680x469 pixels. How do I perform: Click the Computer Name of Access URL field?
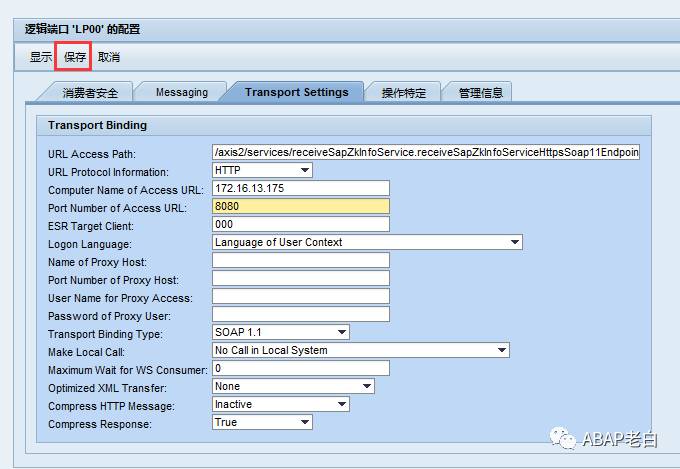tap(301, 188)
